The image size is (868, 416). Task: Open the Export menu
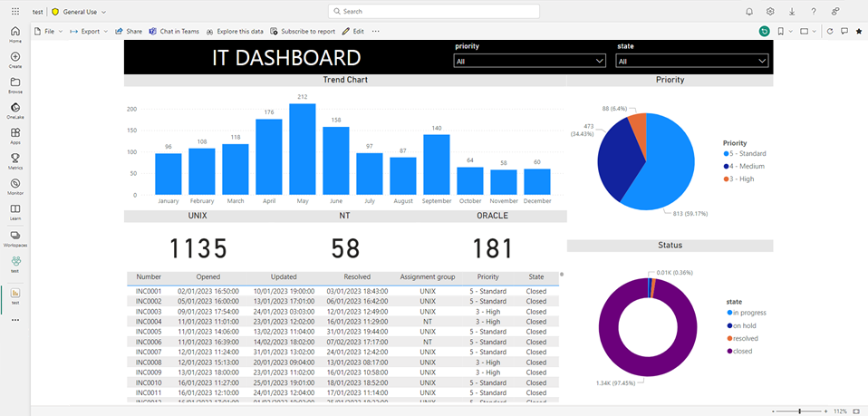pos(89,31)
